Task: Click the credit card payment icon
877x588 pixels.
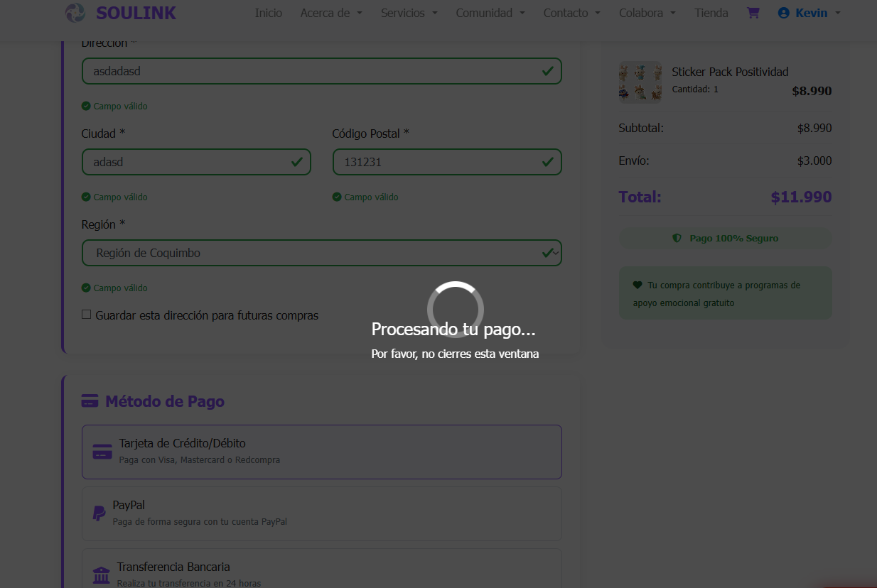Action: (x=102, y=452)
